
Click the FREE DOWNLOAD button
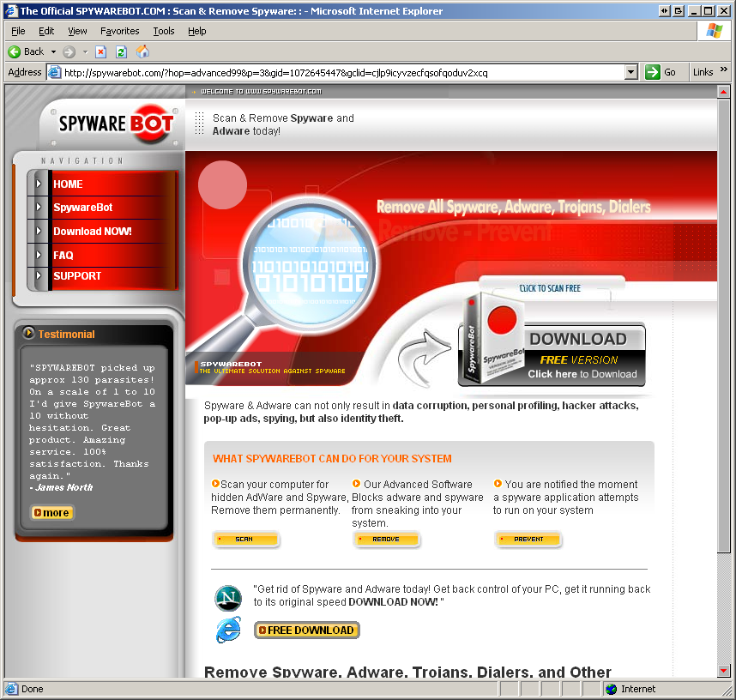click(307, 630)
